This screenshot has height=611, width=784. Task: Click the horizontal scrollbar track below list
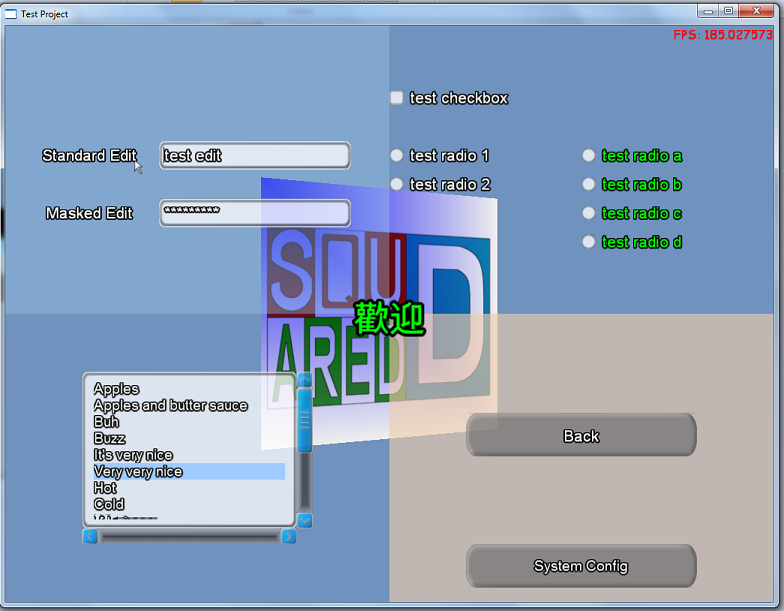(190, 536)
